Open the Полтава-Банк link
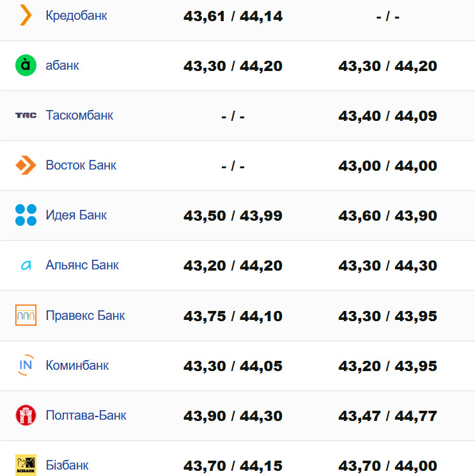 86,415
